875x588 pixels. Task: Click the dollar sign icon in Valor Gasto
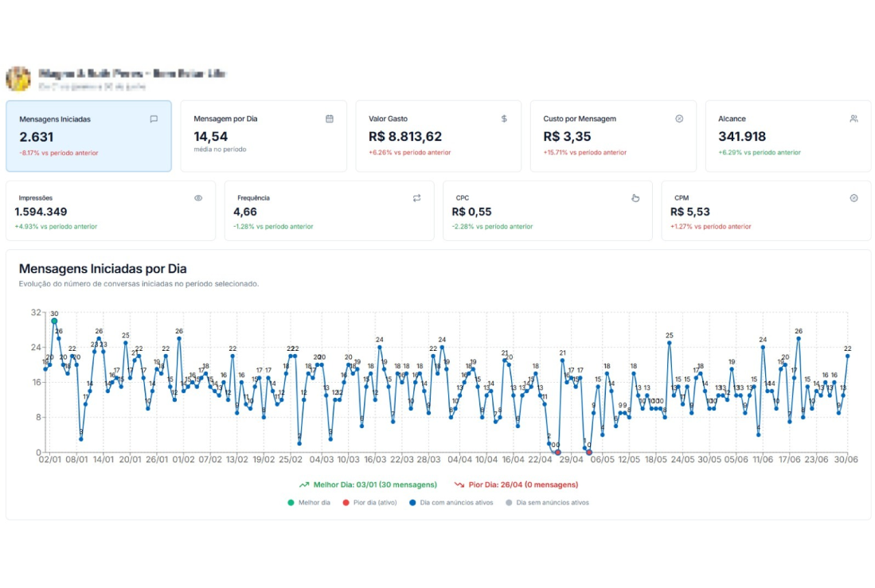tap(504, 119)
